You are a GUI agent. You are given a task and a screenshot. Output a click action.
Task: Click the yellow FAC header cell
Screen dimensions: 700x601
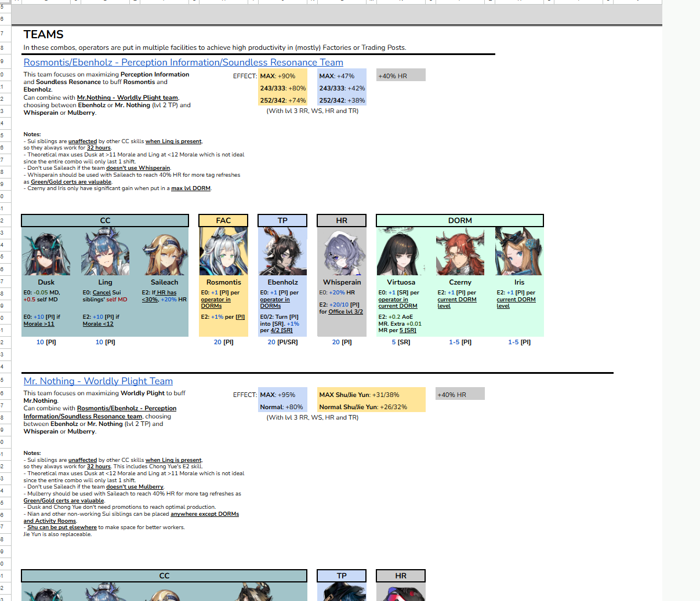click(x=223, y=221)
